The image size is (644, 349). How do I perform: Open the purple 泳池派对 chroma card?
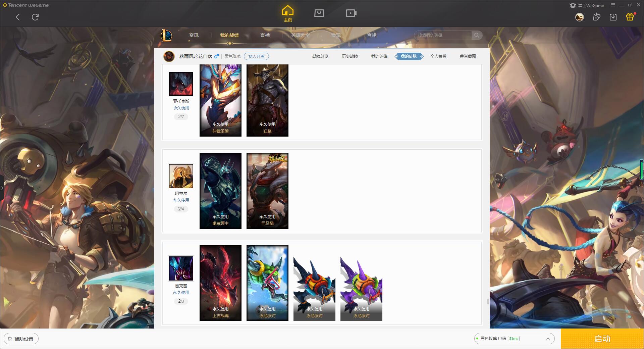[361, 289]
